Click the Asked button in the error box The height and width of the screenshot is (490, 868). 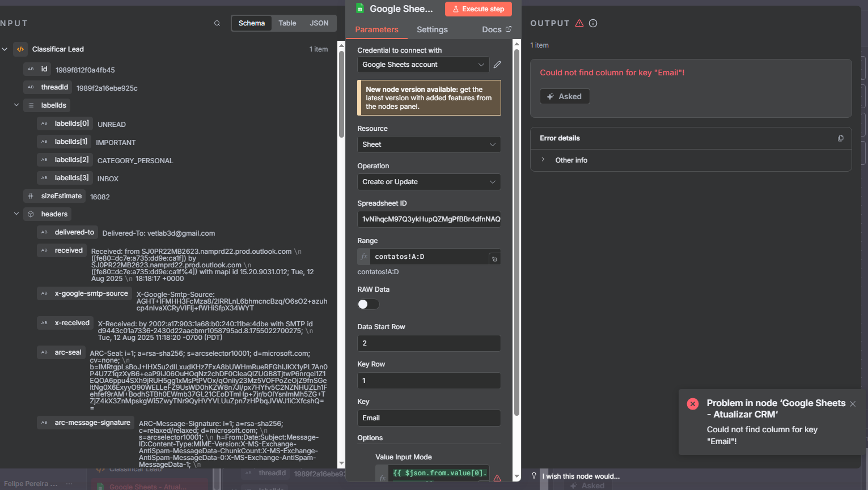click(565, 96)
